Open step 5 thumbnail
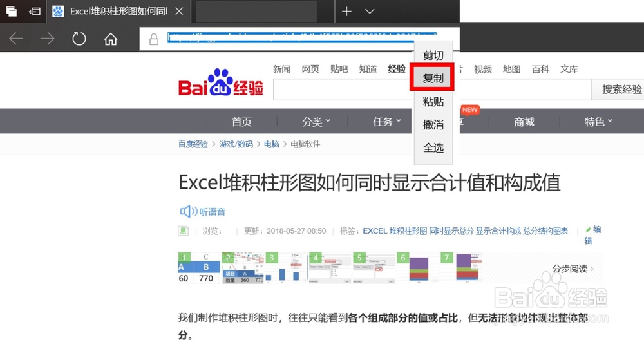 [374, 268]
